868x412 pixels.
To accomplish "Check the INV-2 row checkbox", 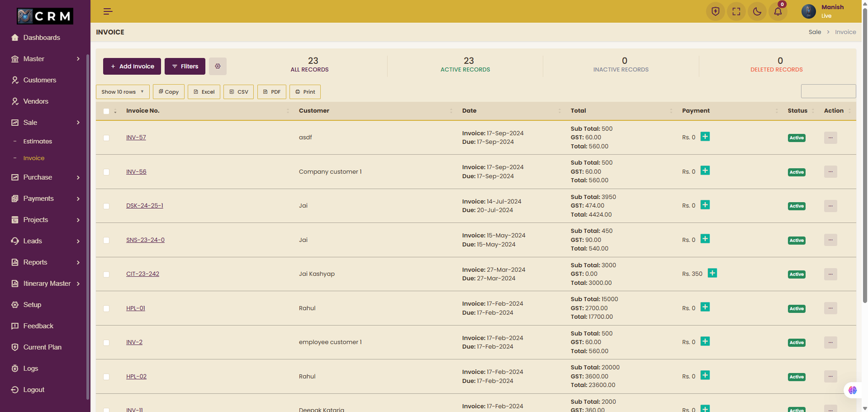I will (x=106, y=343).
